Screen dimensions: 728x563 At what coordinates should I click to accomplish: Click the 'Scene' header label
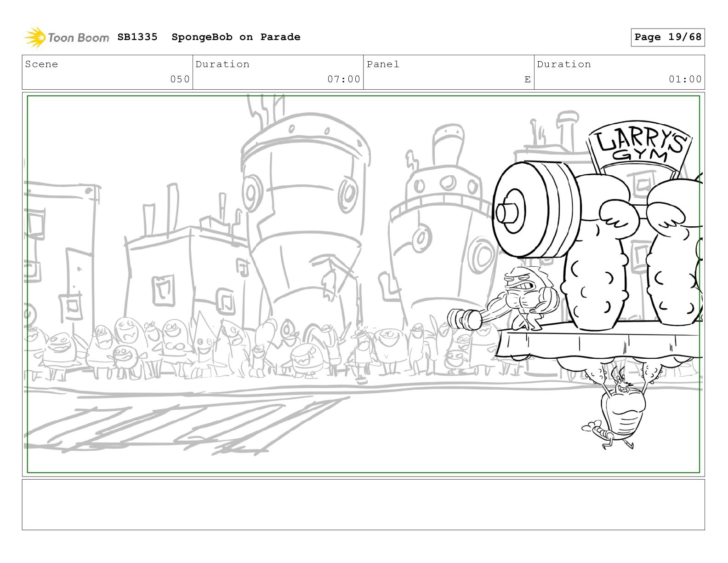click(x=42, y=64)
